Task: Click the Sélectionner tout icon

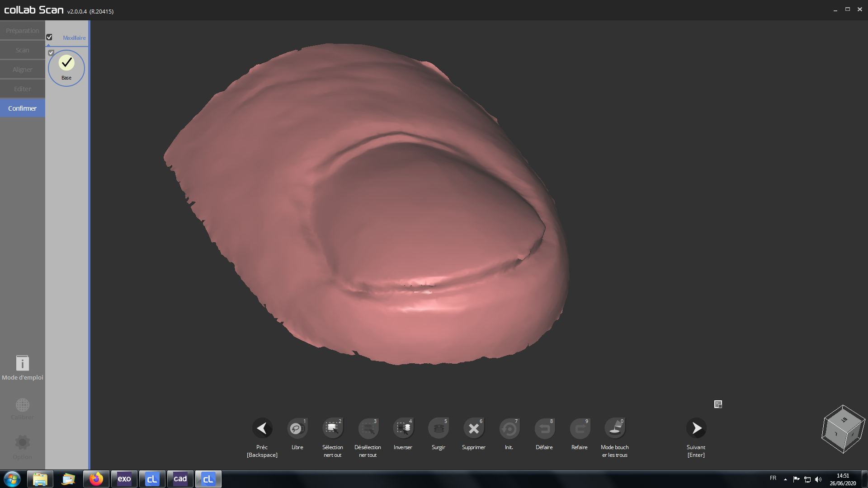Action: [332, 428]
